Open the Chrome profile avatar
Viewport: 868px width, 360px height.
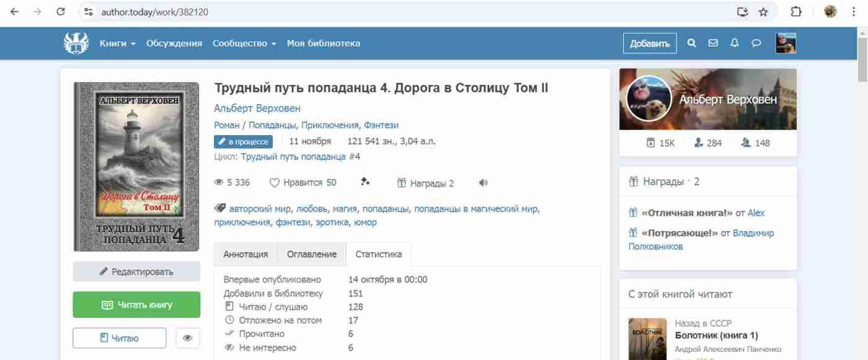pyautogui.click(x=830, y=12)
